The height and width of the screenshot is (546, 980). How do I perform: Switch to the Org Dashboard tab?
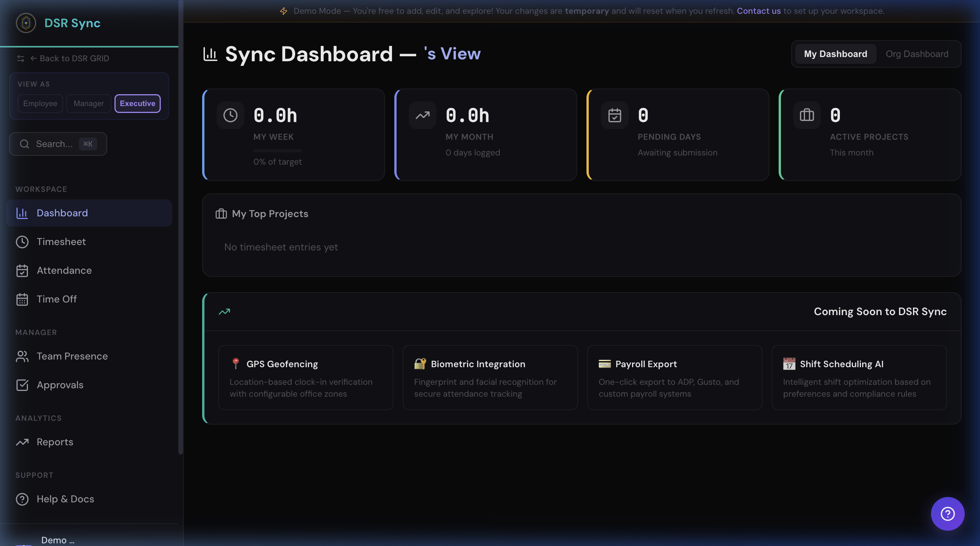pyautogui.click(x=916, y=54)
